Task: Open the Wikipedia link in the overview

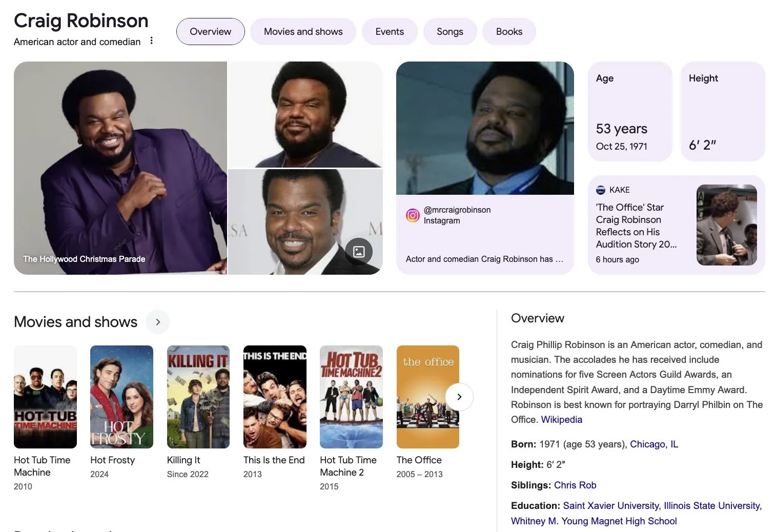Action: [x=562, y=419]
